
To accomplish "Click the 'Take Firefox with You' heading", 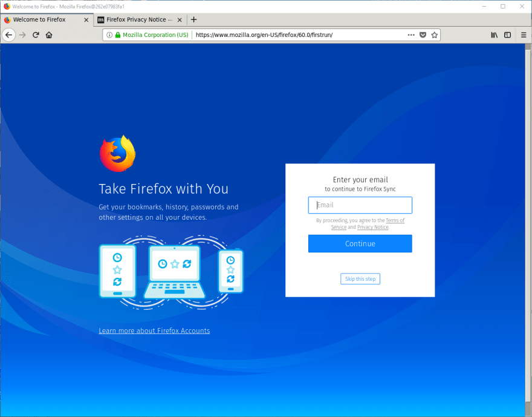I will (163, 189).
